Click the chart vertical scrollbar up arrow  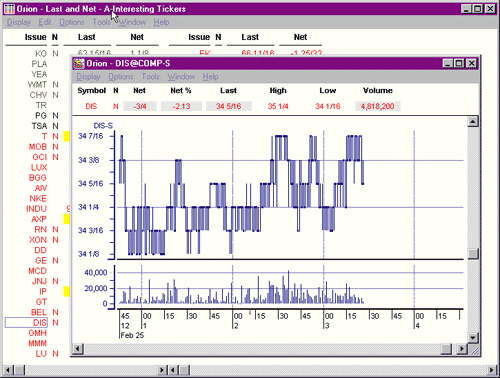pyautogui.click(x=473, y=122)
